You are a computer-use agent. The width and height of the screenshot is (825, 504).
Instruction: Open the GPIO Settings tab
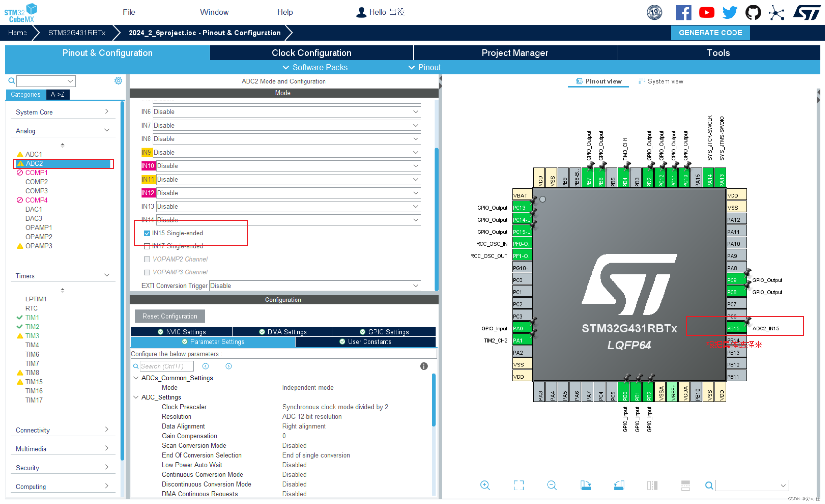pyautogui.click(x=384, y=332)
